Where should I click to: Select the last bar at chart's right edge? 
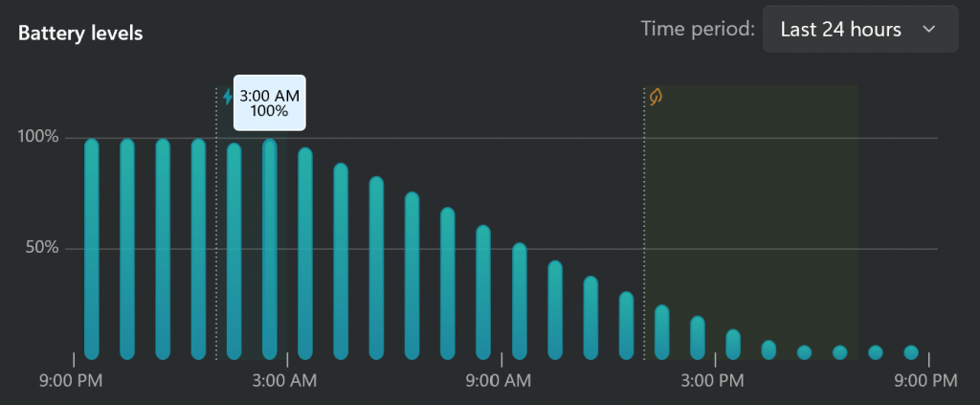point(911,352)
